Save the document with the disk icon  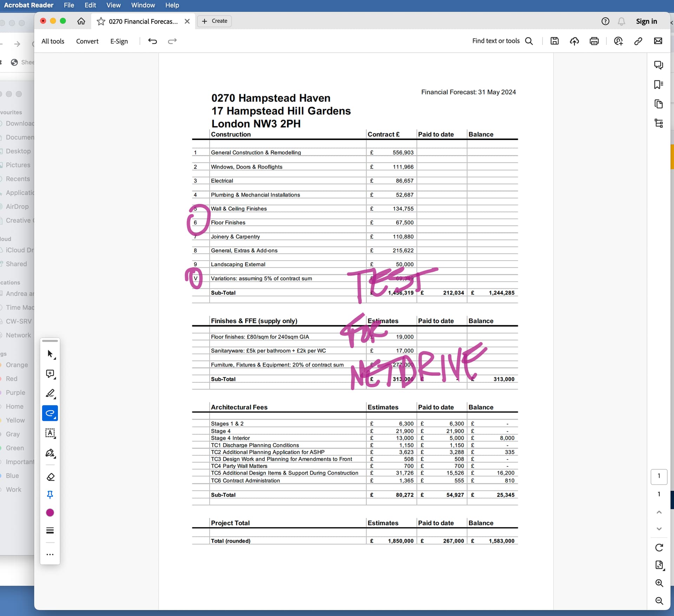554,41
